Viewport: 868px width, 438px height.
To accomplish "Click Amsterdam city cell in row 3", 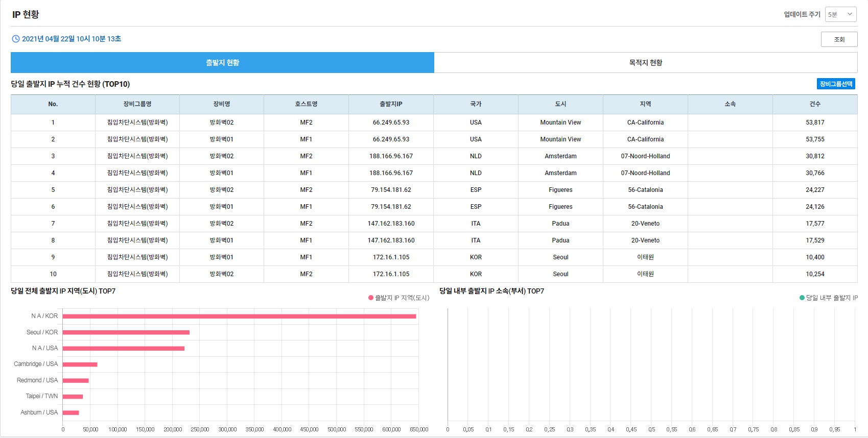I will [x=560, y=156].
